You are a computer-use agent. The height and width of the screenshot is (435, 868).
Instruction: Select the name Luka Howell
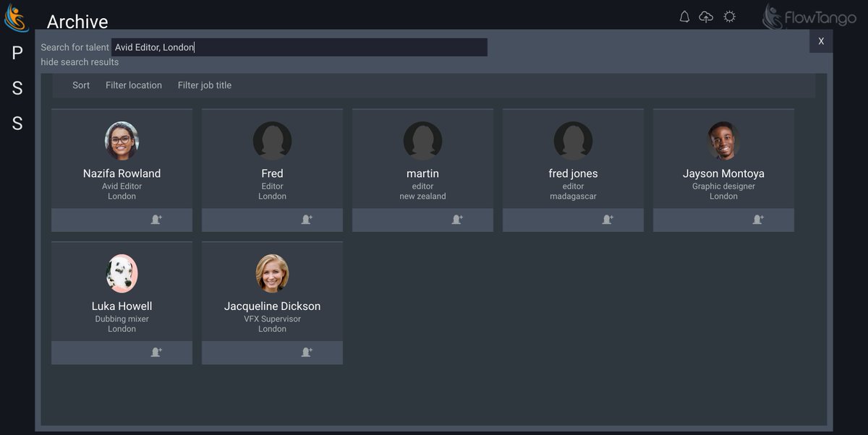[x=122, y=306]
